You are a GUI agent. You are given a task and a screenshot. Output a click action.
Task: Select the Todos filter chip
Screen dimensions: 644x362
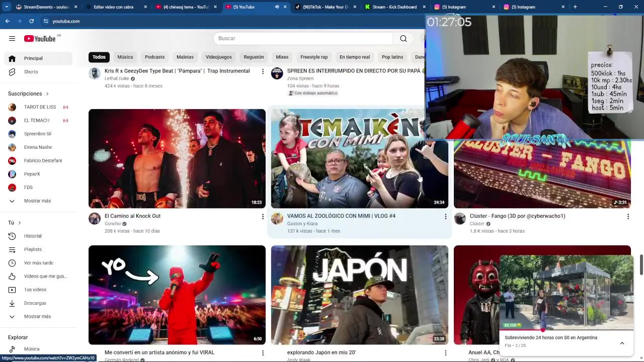pos(99,57)
